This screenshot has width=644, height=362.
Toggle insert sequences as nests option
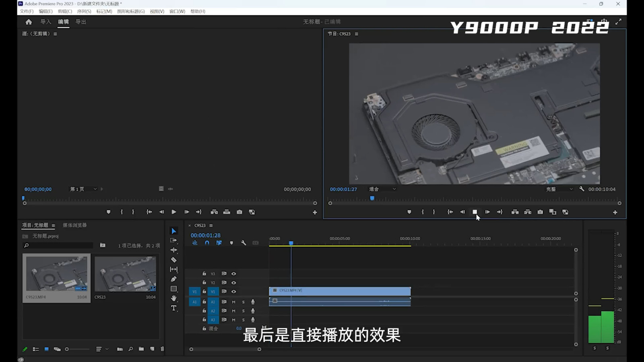(x=195, y=243)
